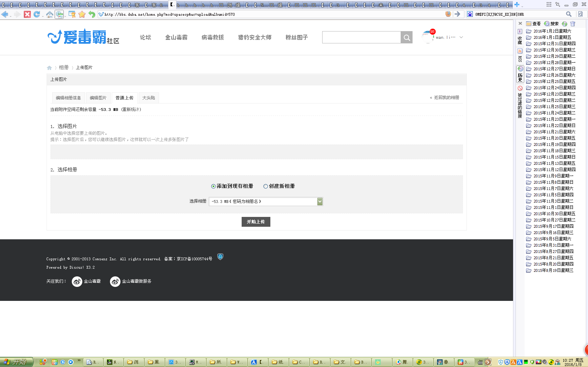The height and width of the screenshot is (367, 588).
Task: Click the 金山毒霸微服务 weibo icon
Action: pos(115,282)
